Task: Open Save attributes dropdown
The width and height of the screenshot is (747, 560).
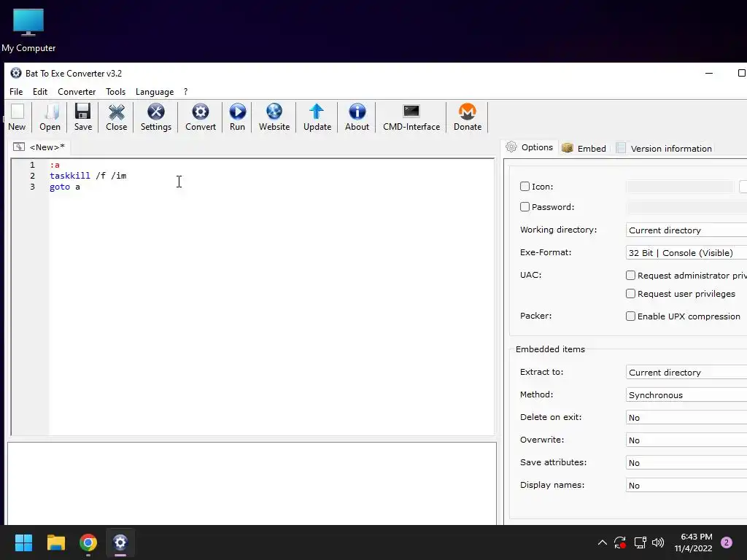Action: point(686,463)
